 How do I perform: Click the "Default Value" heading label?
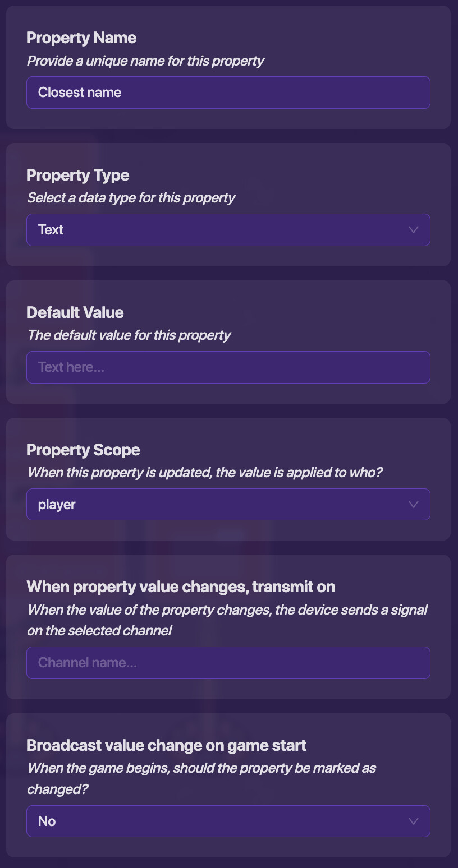click(75, 313)
